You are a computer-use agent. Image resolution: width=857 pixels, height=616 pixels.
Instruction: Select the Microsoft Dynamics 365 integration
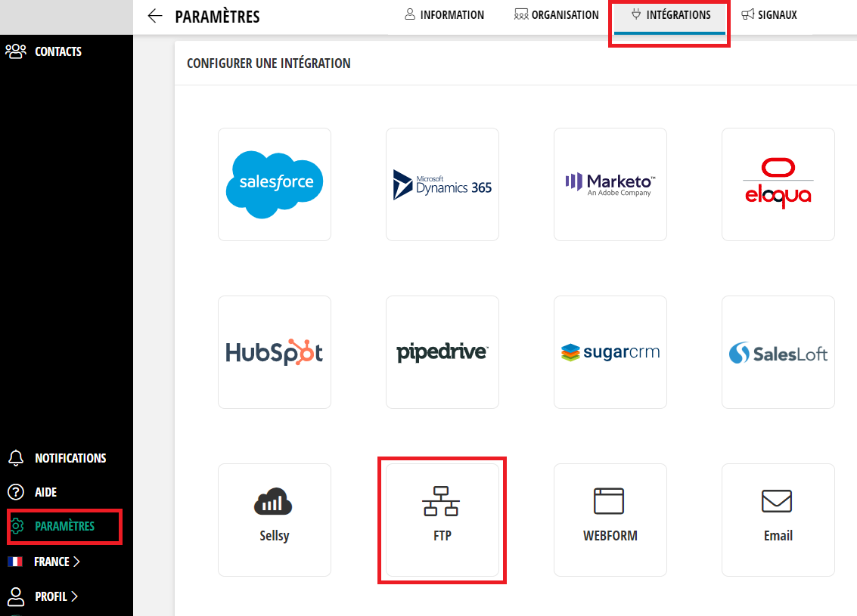(442, 184)
